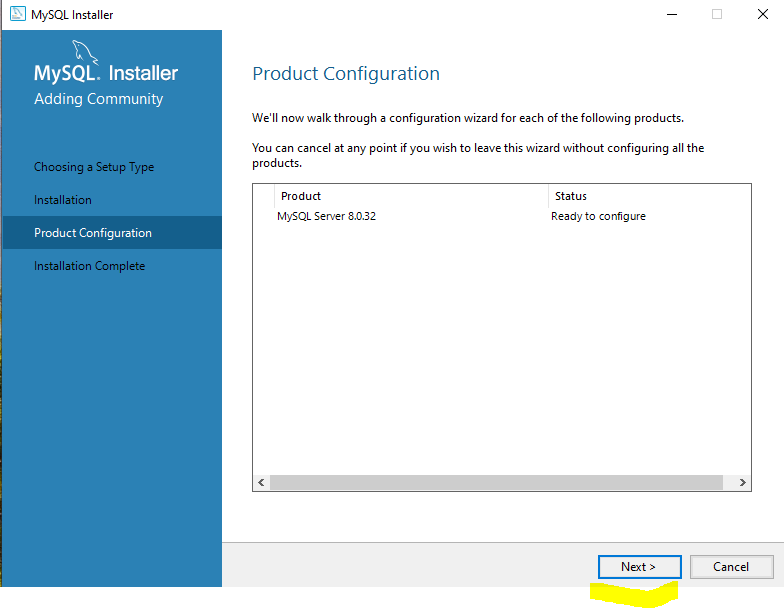Click the Cancel button

pos(731,566)
